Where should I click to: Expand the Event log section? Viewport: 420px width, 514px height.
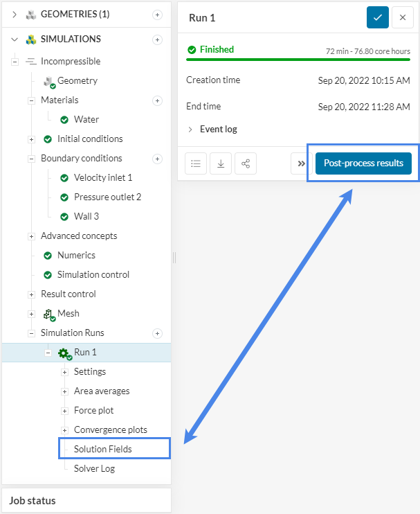click(x=191, y=129)
